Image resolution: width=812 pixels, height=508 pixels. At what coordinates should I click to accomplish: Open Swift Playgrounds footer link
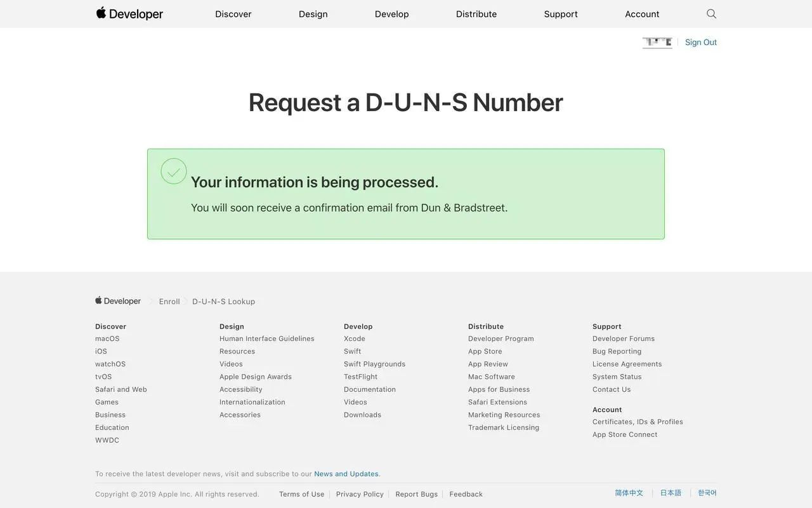point(374,364)
